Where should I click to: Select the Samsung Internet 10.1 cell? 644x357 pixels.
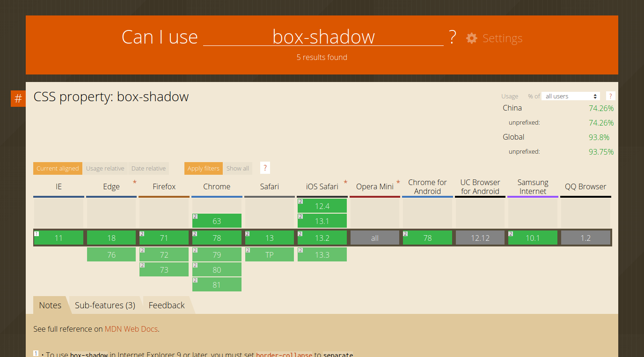coord(533,238)
